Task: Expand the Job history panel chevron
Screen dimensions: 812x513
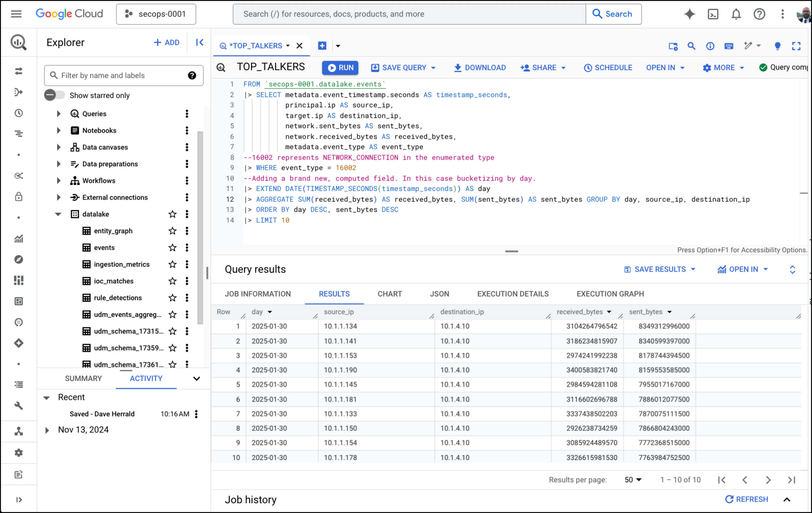Action: [x=787, y=500]
